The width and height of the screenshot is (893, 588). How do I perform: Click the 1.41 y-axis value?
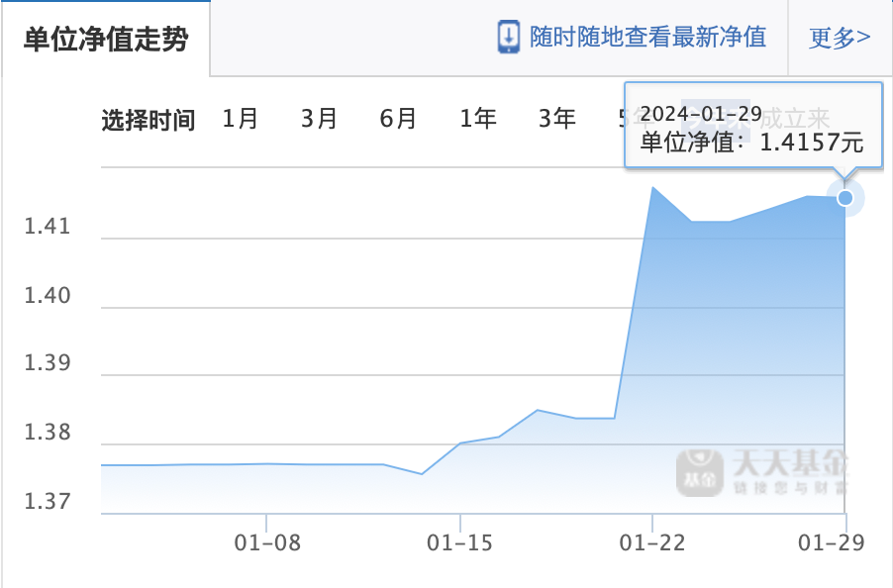(x=48, y=227)
